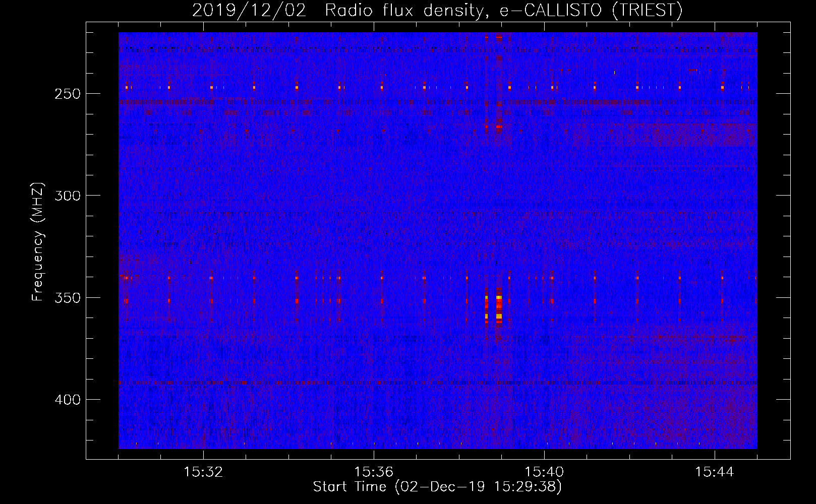Select the 250 frequency tick label
Image resolution: width=816 pixels, height=504 pixels.
point(68,94)
